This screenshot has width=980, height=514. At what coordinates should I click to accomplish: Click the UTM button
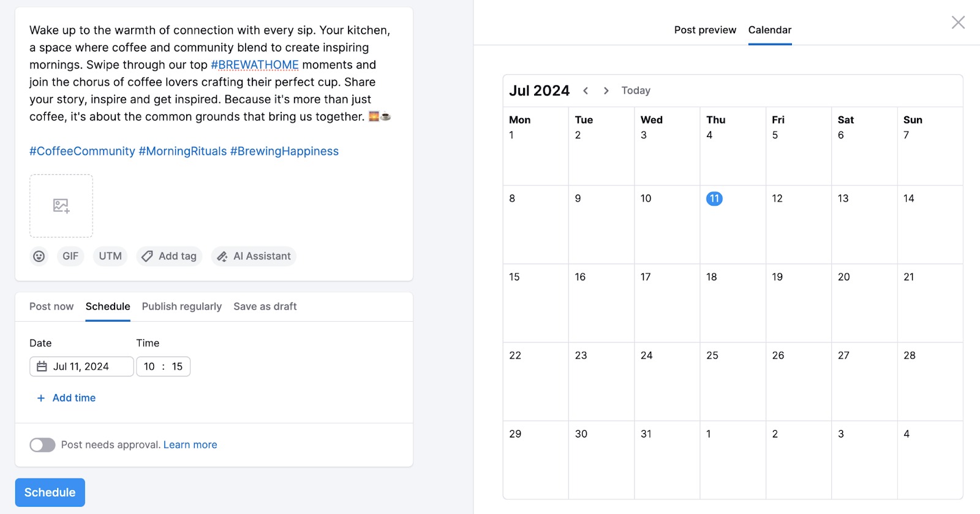point(110,256)
